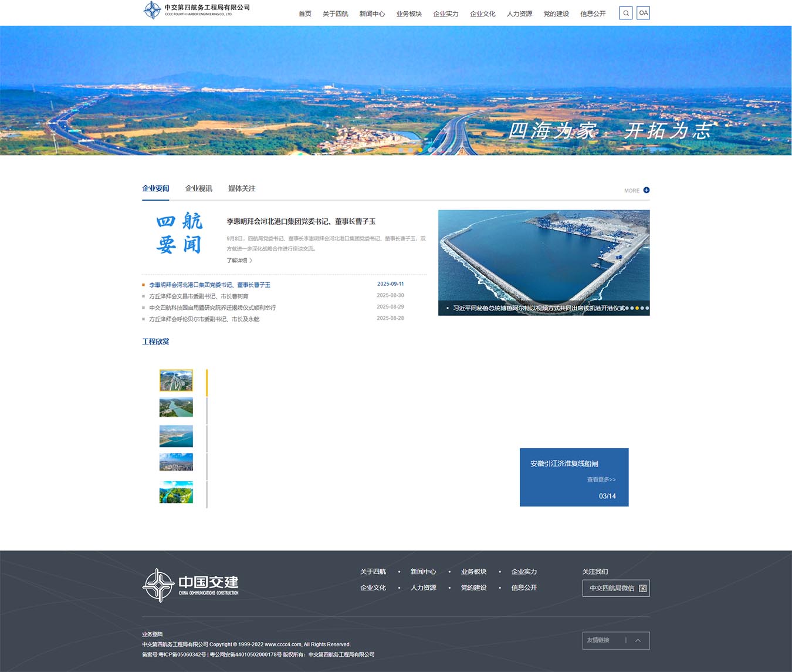Select the first highway project thumbnail

click(176, 380)
